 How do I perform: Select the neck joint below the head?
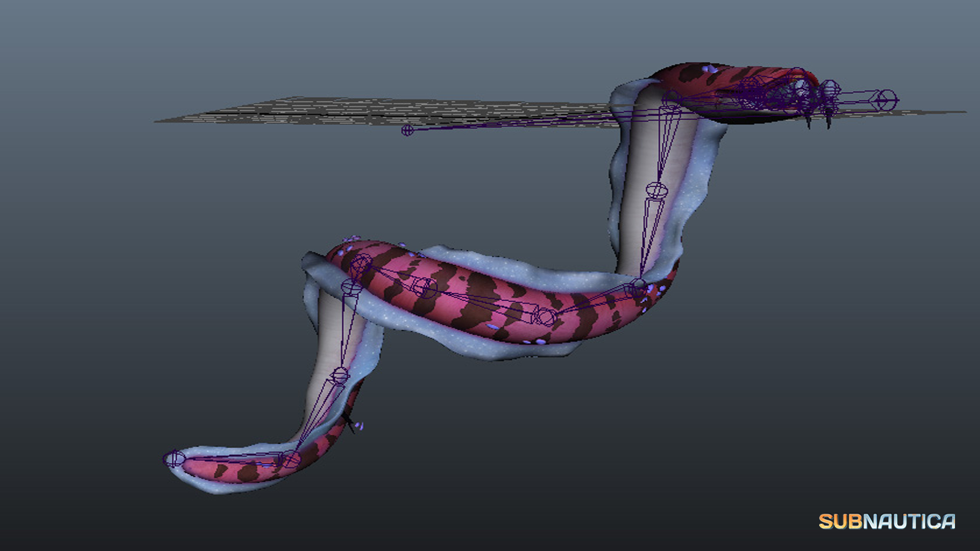(672, 99)
